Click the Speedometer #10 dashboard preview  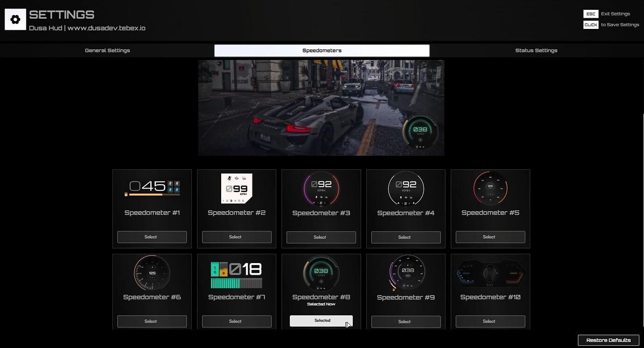pyautogui.click(x=490, y=273)
